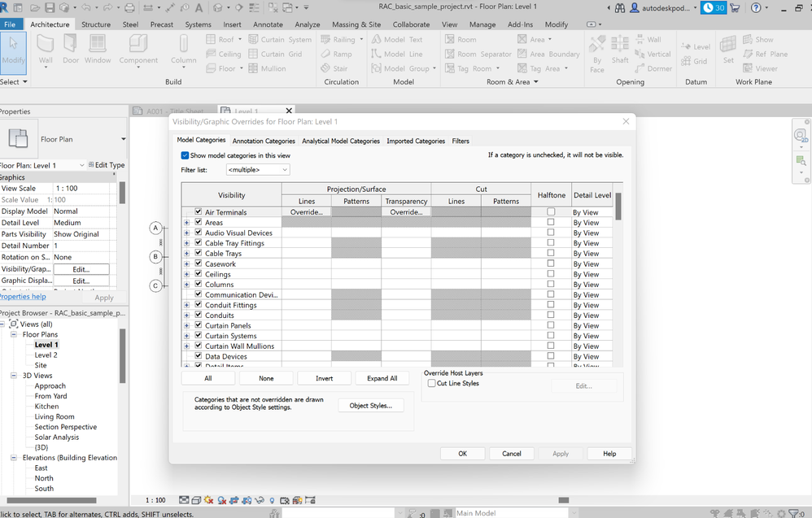Click the Print icon in quick access toolbar
Image resolution: width=812 pixels, height=518 pixels.
[129, 8]
